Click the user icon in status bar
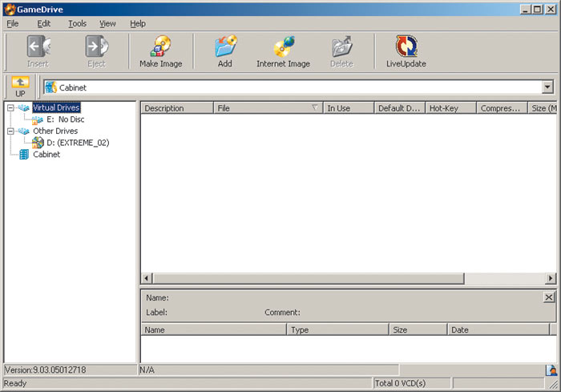The image size is (561, 392). pyautogui.click(x=551, y=370)
